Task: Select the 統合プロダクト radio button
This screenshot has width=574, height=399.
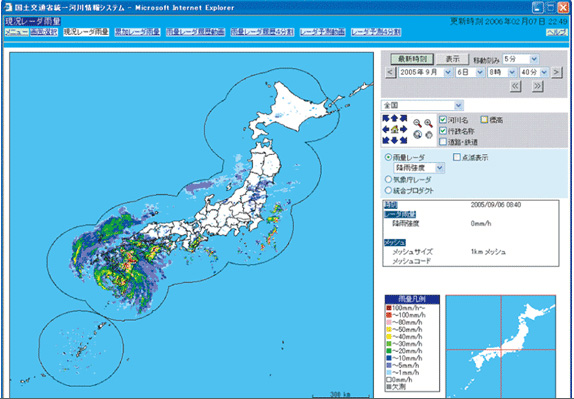Action: (x=388, y=190)
